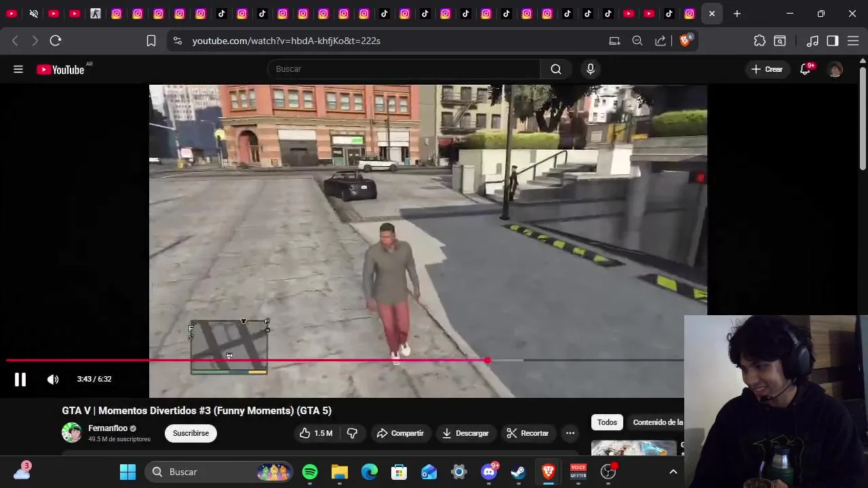Viewport: 868px width, 488px height.
Task: Open the Brave Wallet toolbar icon
Action: point(780,41)
